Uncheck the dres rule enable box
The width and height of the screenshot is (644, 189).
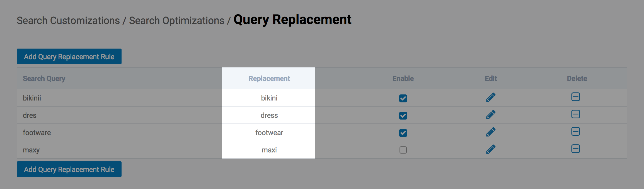tap(403, 116)
